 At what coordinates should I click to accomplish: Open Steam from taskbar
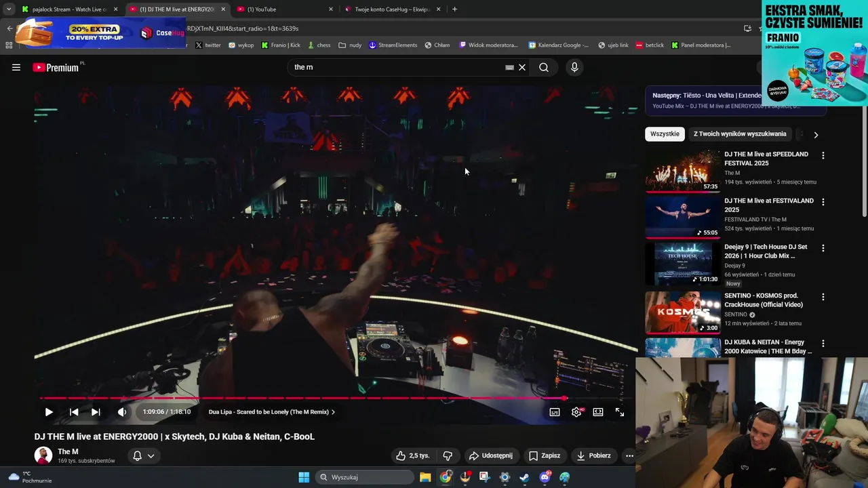(524, 477)
